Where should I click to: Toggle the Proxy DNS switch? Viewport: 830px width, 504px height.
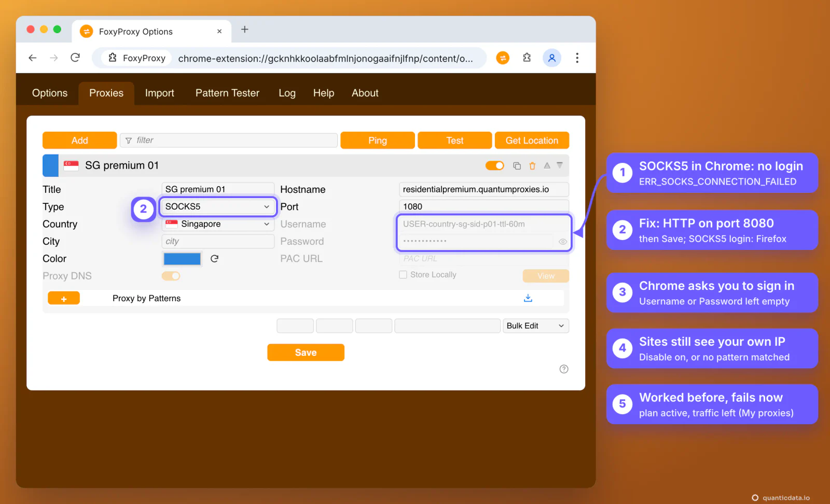[171, 276]
